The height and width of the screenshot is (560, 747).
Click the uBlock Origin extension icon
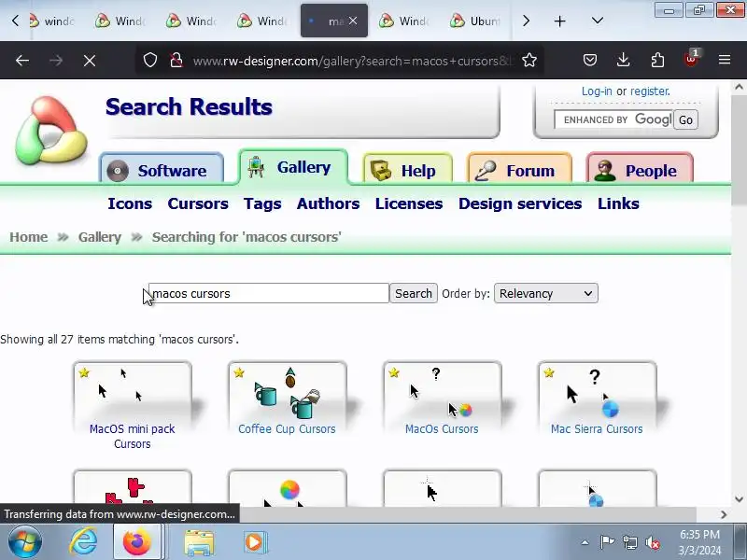691,59
